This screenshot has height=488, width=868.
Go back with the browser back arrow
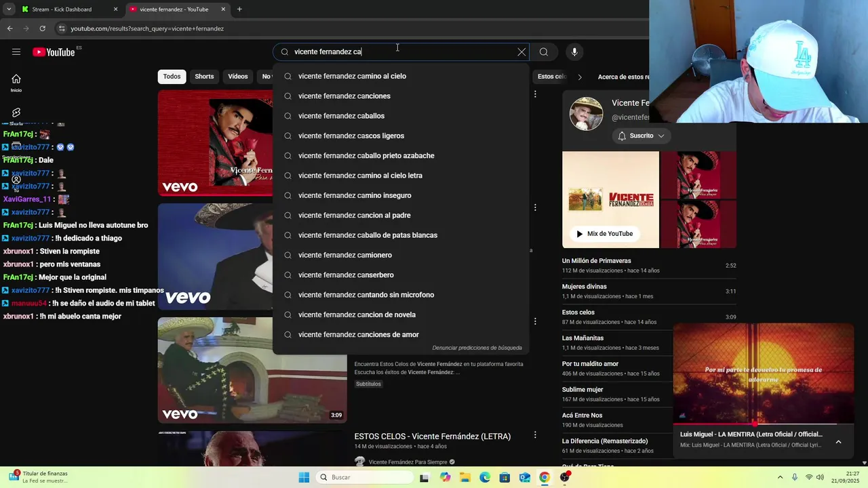pos(9,28)
